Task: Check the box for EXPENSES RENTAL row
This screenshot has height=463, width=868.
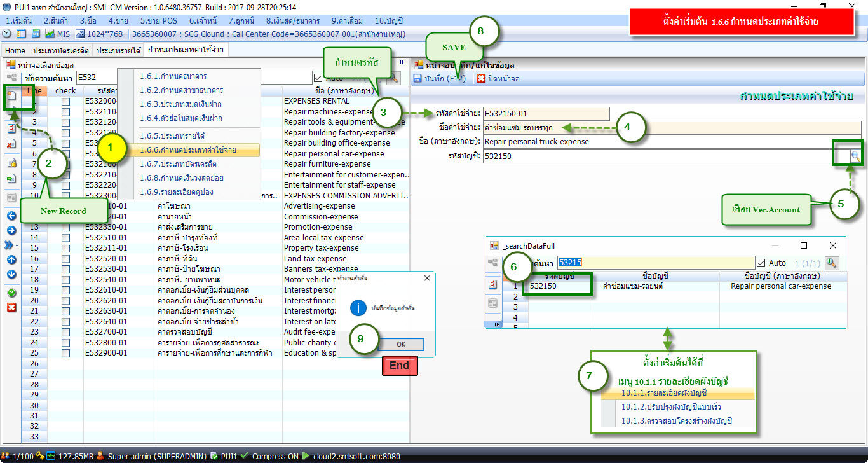Action: click(65, 101)
